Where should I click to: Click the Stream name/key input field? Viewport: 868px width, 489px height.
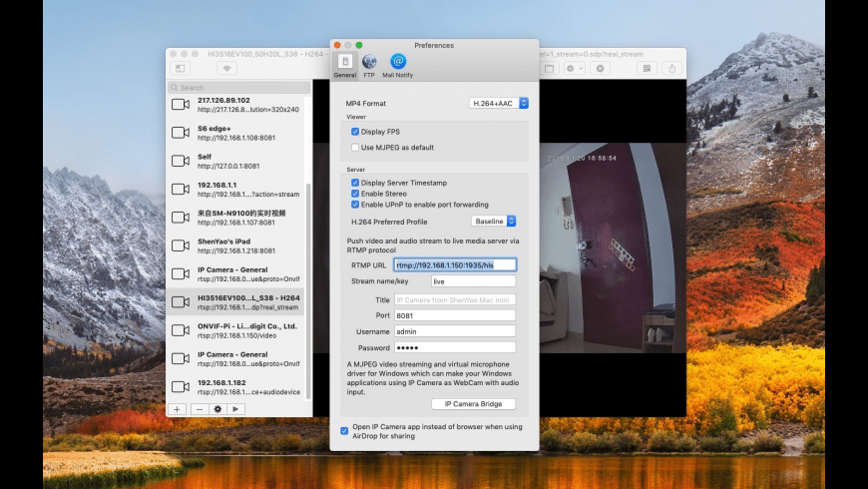click(473, 281)
